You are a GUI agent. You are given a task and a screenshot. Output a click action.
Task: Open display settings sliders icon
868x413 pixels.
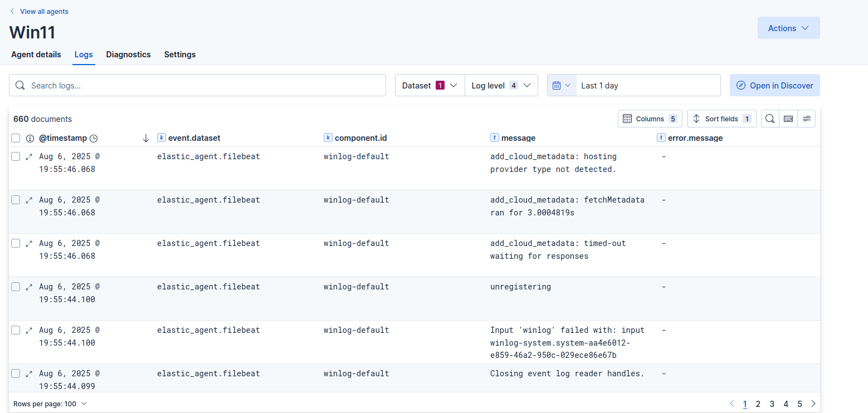806,119
